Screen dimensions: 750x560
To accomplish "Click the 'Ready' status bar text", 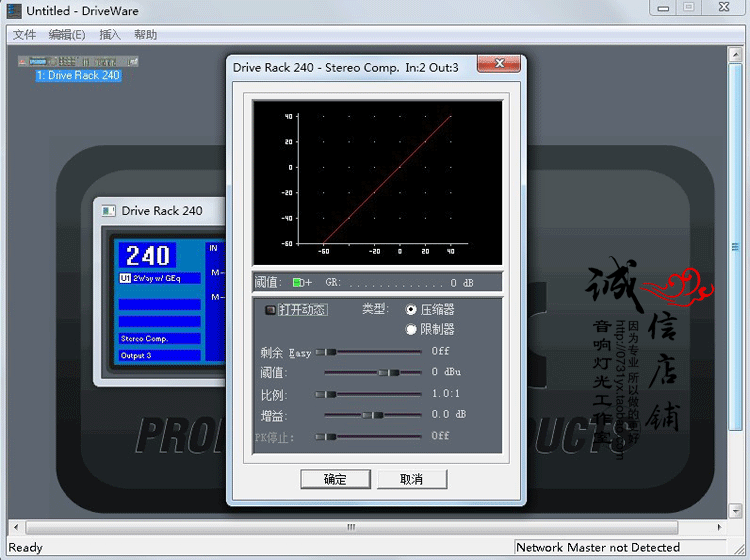I will pos(26,548).
